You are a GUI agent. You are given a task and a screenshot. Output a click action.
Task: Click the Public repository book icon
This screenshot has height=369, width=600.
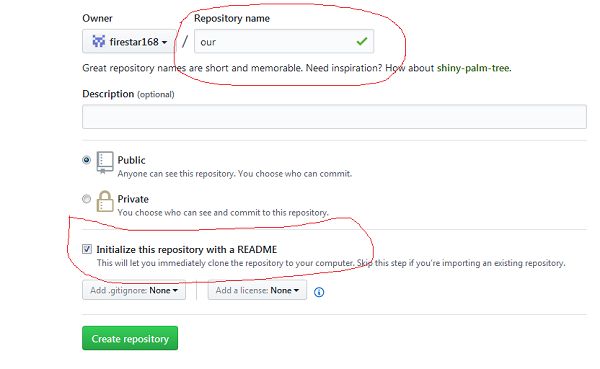pyautogui.click(x=105, y=162)
